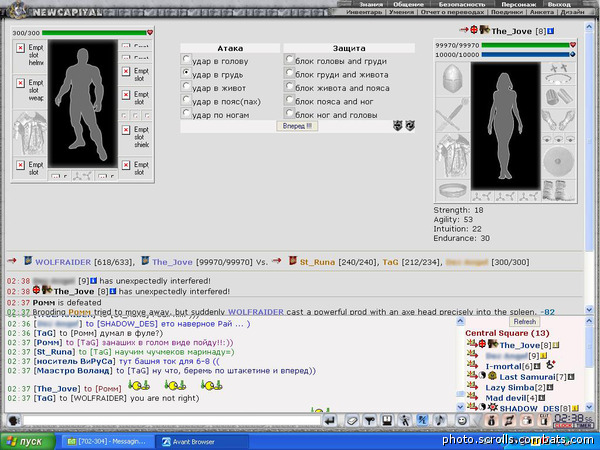Click the Выход menu item
The width and height of the screenshot is (600, 450).
tap(559, 5)
